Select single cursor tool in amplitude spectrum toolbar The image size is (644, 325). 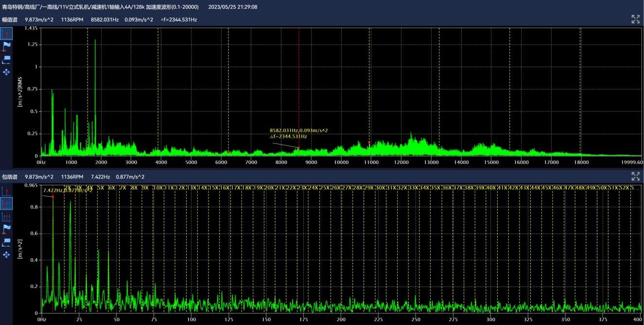6,34
